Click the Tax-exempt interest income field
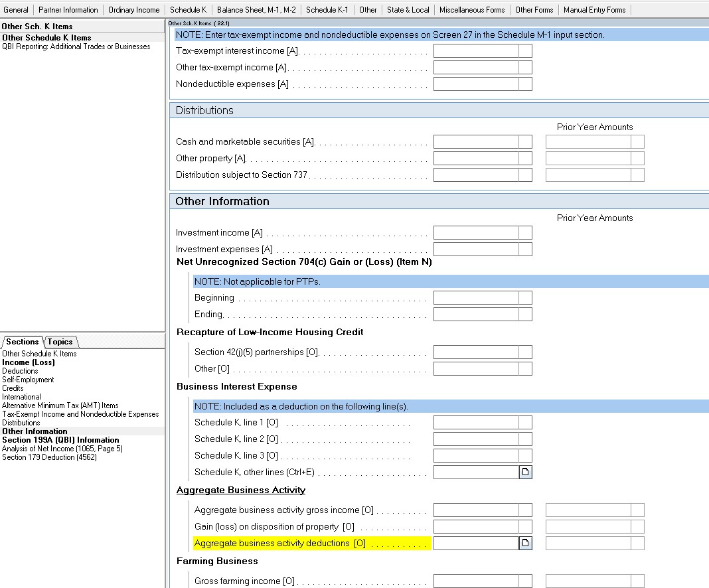 (x=482, y=50)
